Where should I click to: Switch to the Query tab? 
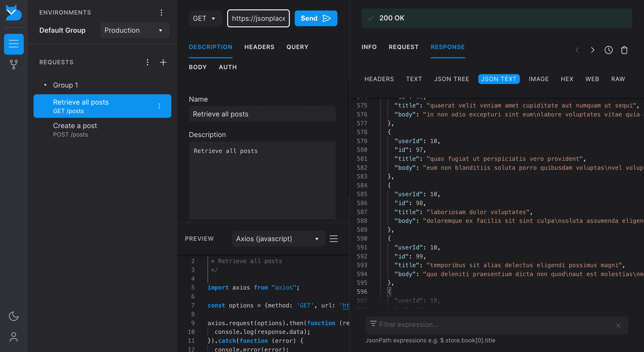[x=297, y=47]
